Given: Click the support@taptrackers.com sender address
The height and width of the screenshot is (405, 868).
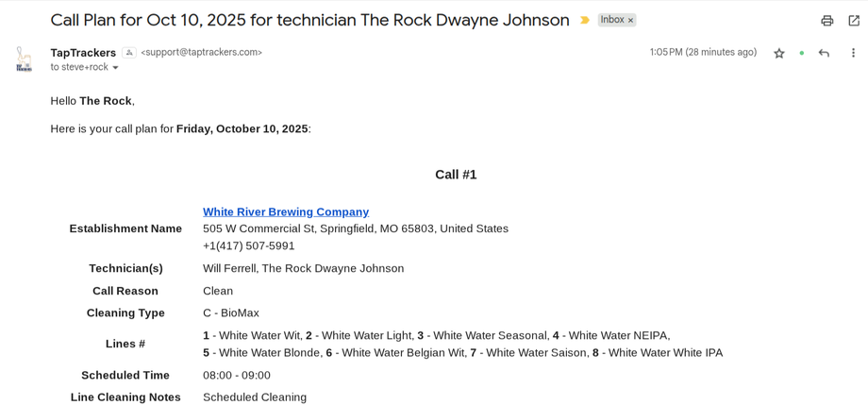Looking at the screenshot, I should (201, 53).
